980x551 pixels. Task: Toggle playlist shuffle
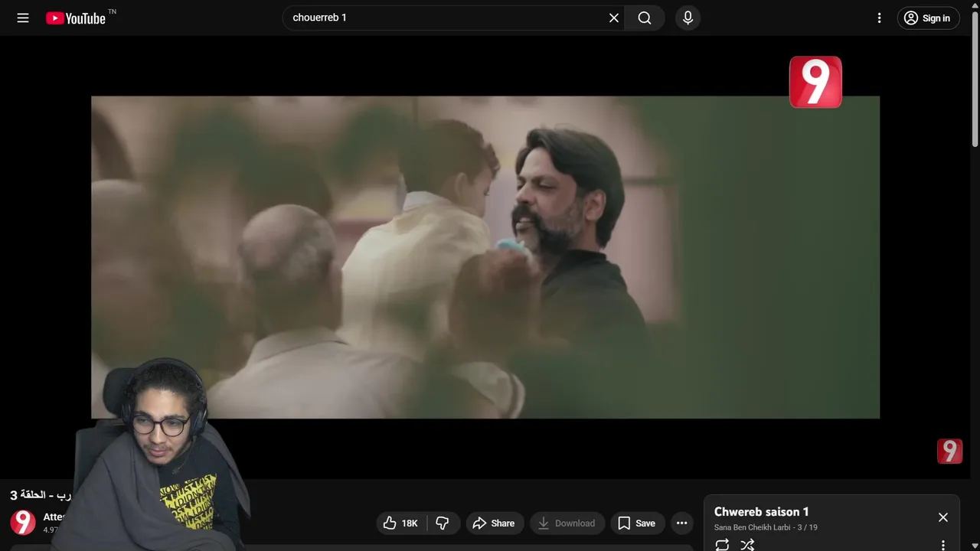[747, 545]
